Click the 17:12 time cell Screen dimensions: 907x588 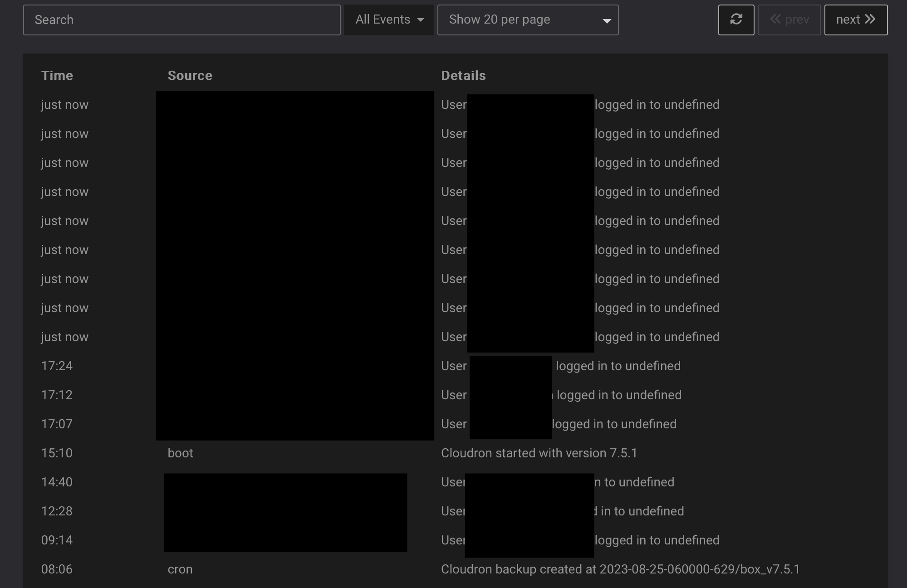pos(57,395)
